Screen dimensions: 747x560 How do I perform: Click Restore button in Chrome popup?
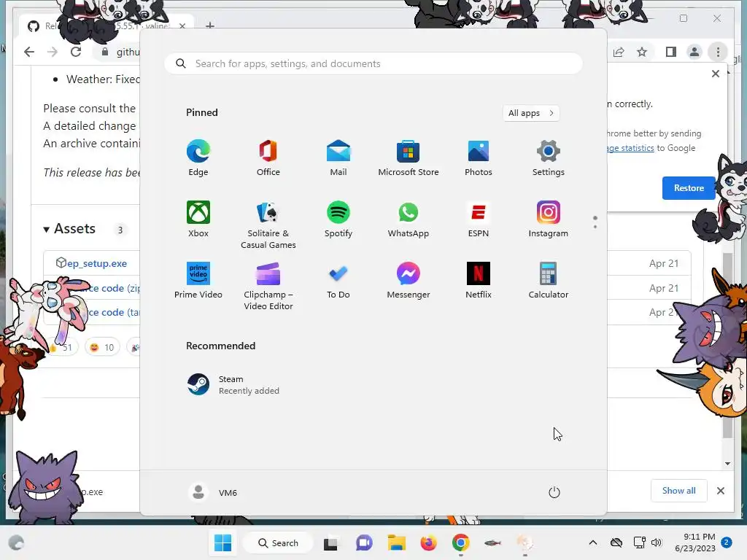(689, 188)
